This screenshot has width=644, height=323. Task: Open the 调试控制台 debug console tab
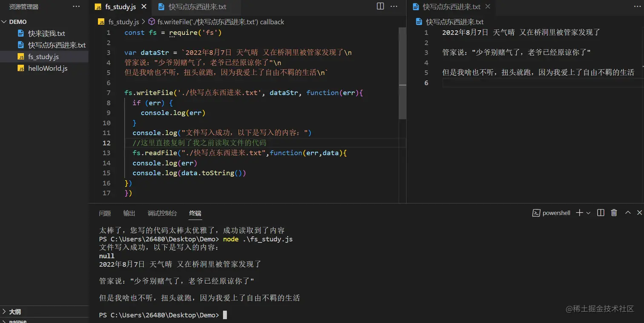tap(162, 213)
